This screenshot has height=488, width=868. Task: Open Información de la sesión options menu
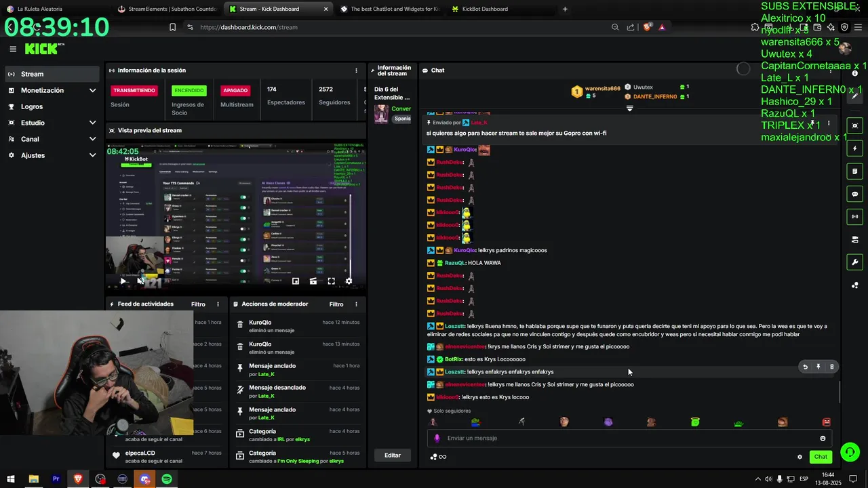(x=356, y=70)
